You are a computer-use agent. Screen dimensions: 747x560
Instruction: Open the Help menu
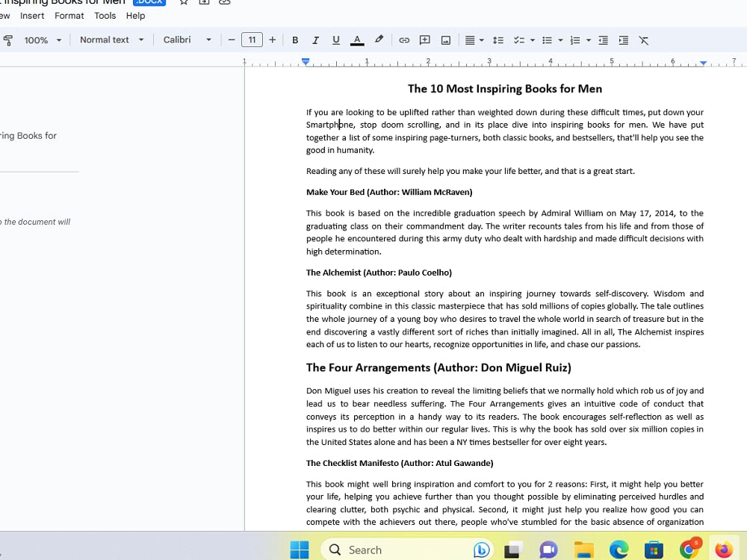[x=135, y=16]
